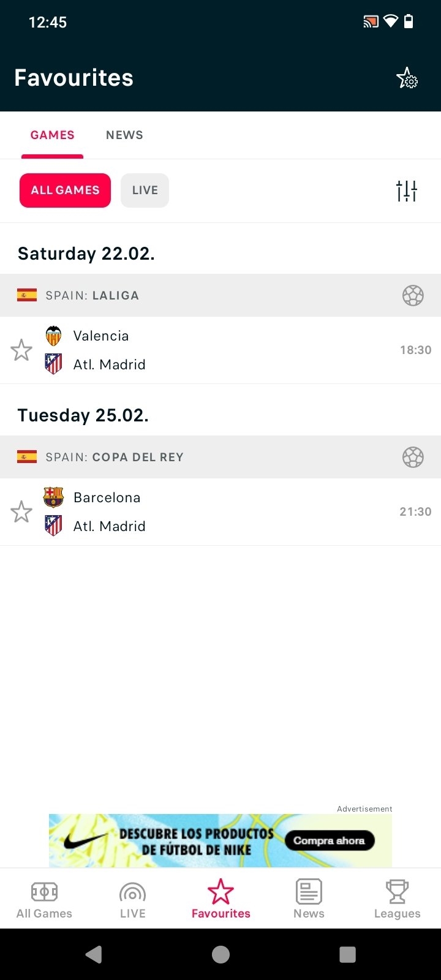Open LIVE section in bottom navigation

[132, 899]
